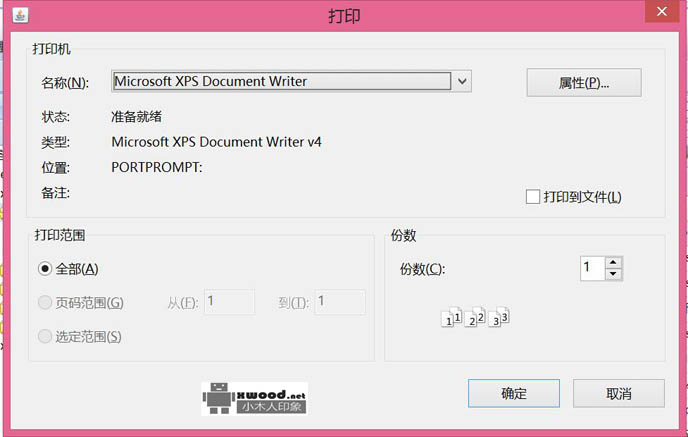Image resolution: width=688 pixels, height=437 pixels.
Task: Click Microsoft XPS Document Writer combo box
Action: 291,81
